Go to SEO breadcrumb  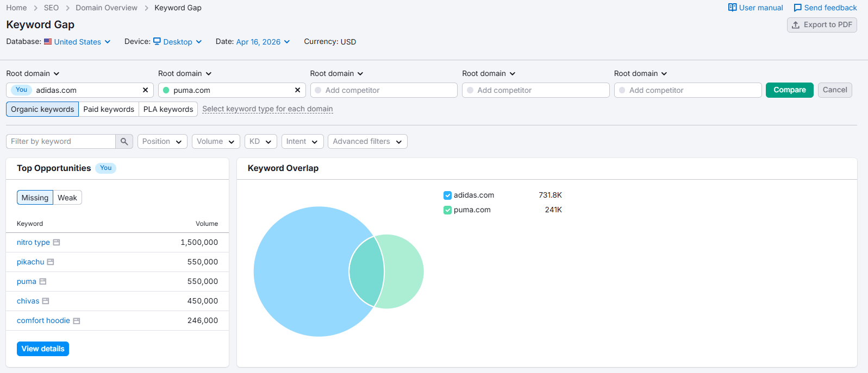click(51, 8)
